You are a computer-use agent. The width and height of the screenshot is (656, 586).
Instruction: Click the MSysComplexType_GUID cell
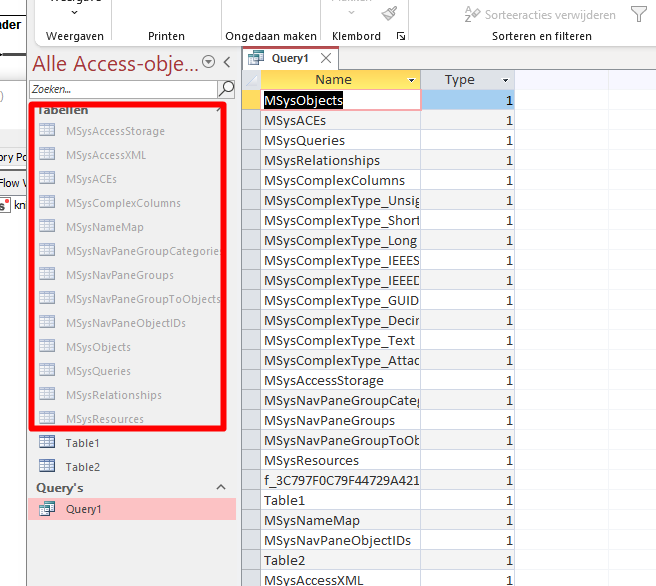(x=340, y=300)
